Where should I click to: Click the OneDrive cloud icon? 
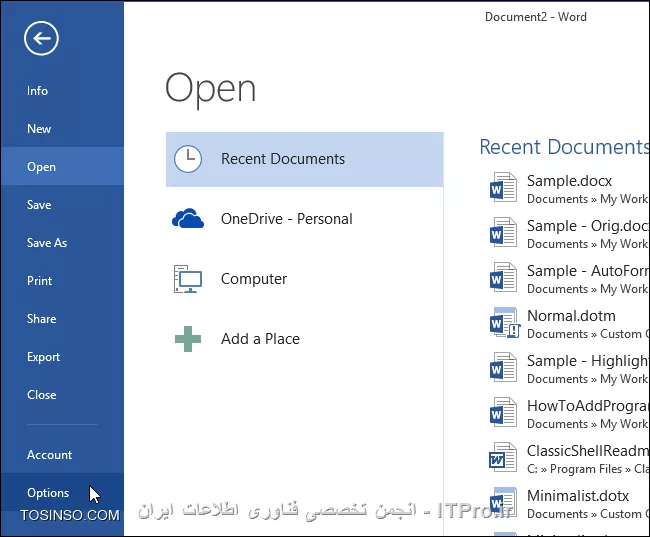coord(188,219)
